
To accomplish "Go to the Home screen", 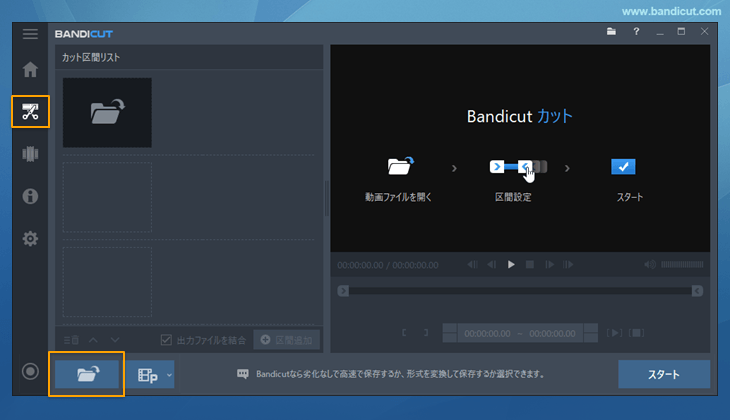I will pyautogui.click(x=30, y=69).
